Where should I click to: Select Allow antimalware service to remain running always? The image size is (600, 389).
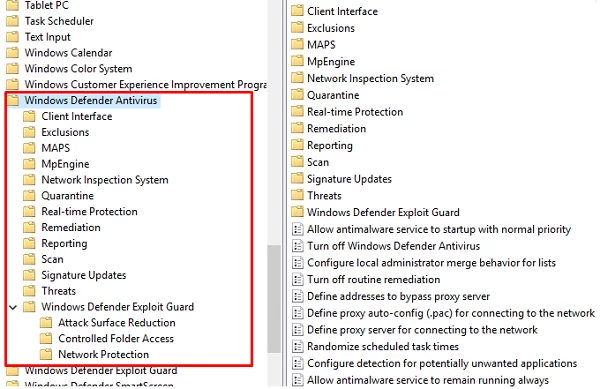point(428,380)
